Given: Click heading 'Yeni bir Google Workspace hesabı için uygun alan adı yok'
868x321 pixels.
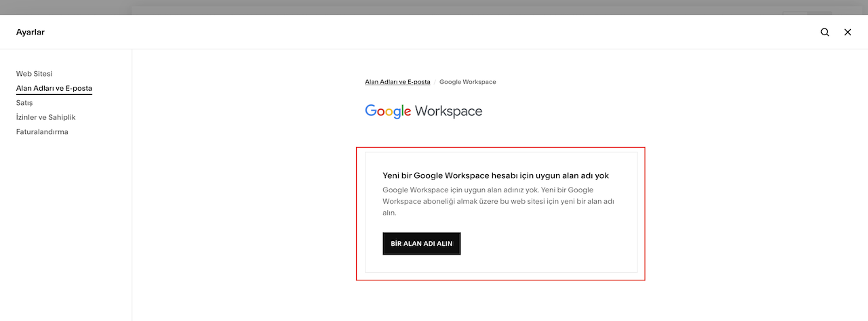Looking at the screenshot, I should point(496,175).
